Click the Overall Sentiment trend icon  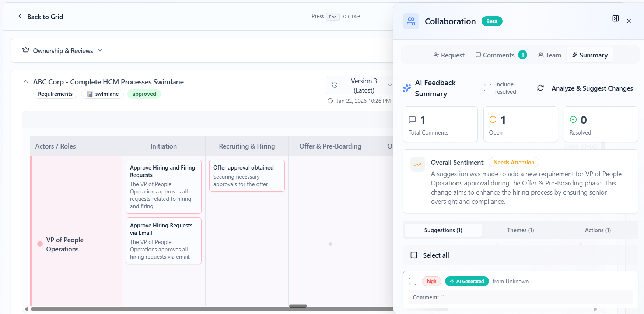418,164
